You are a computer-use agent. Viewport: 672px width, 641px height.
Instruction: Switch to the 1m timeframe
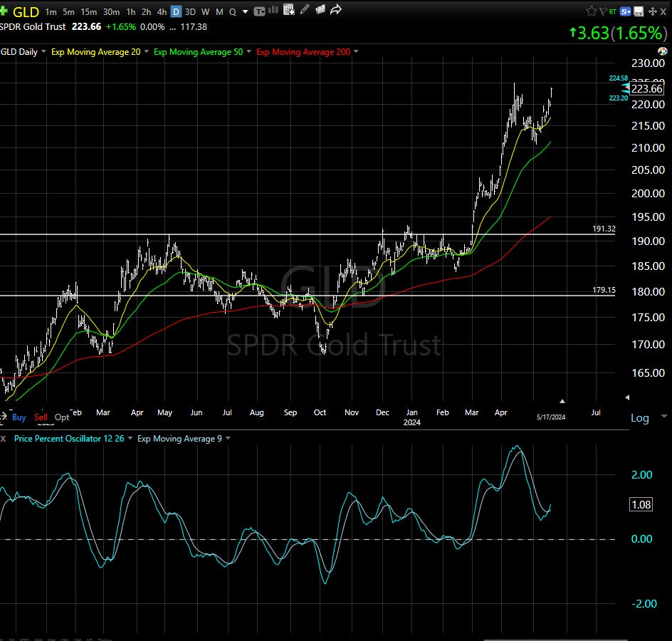pyautogui.click(x=51, y=12)
